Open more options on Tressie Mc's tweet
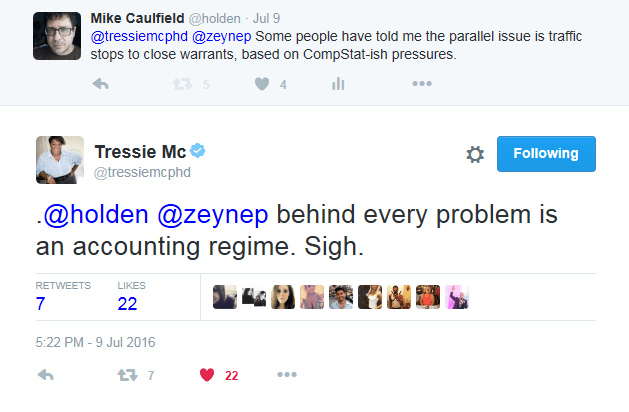Screen dimensions: 629x412 [287, 375]
